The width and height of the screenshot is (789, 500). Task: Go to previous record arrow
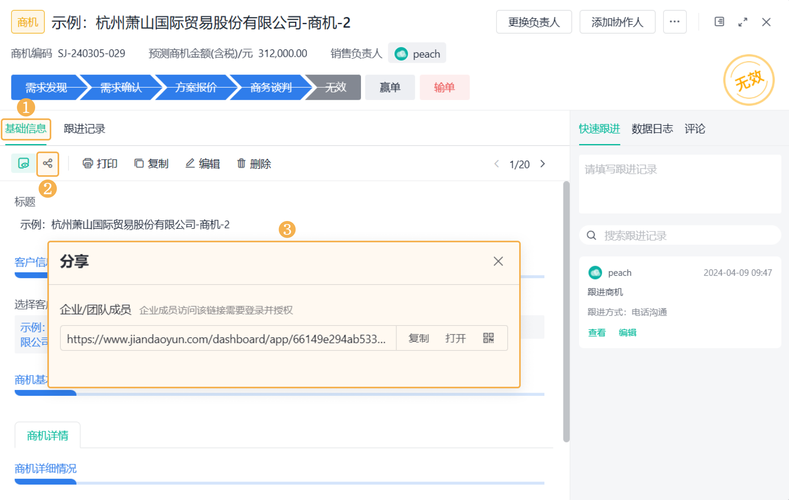point(497,164)
